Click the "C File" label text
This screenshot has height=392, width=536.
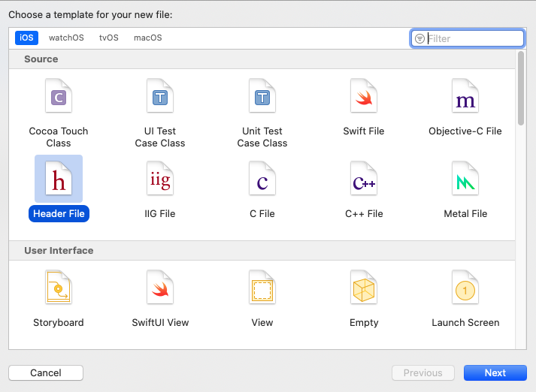pyautogui.click(x=262, y=214)
